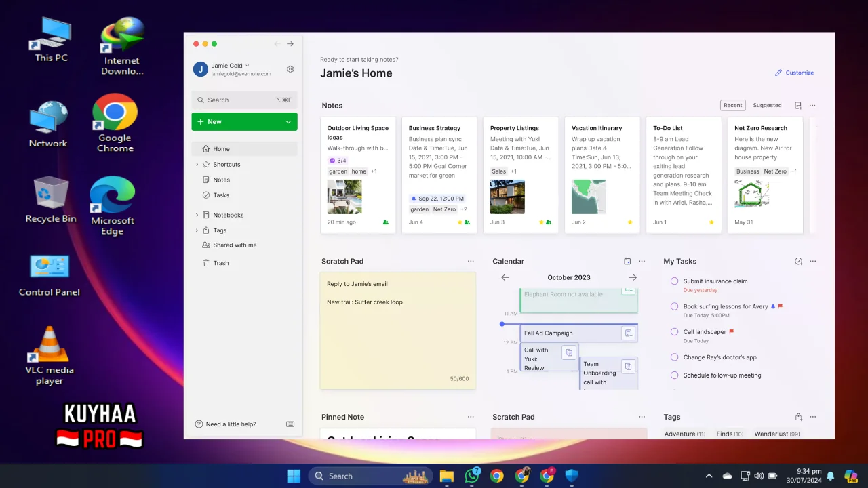Open My Tasks more options

pyautogui.click(x=813, y=261)
